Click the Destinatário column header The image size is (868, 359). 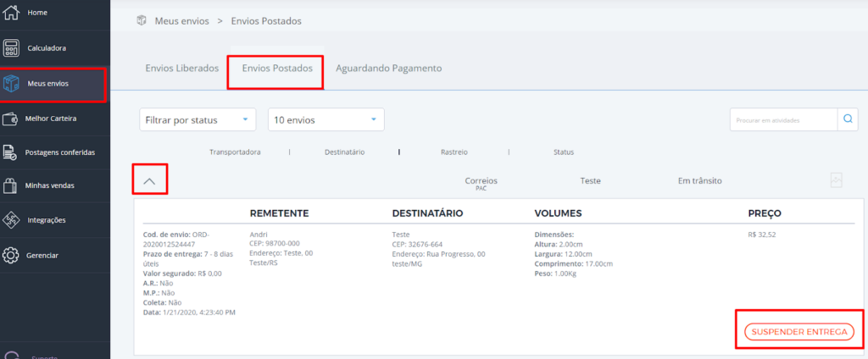pos(344,152)
